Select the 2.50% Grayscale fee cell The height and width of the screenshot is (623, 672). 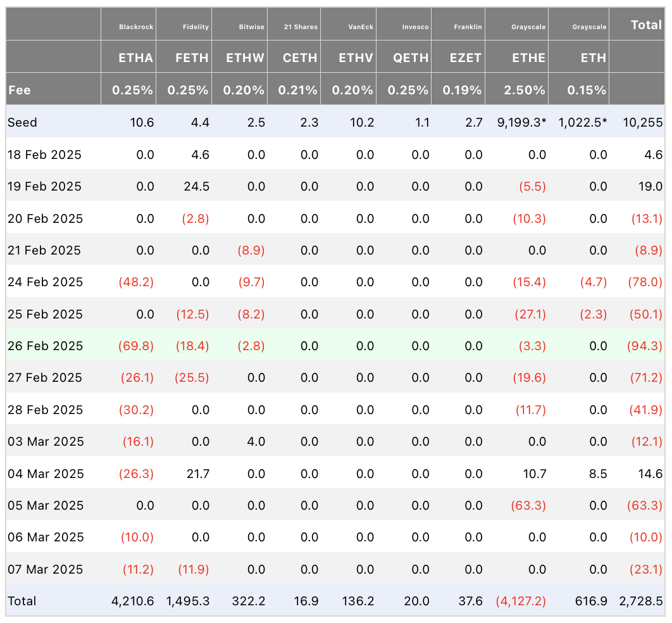(x=524, y=90)
